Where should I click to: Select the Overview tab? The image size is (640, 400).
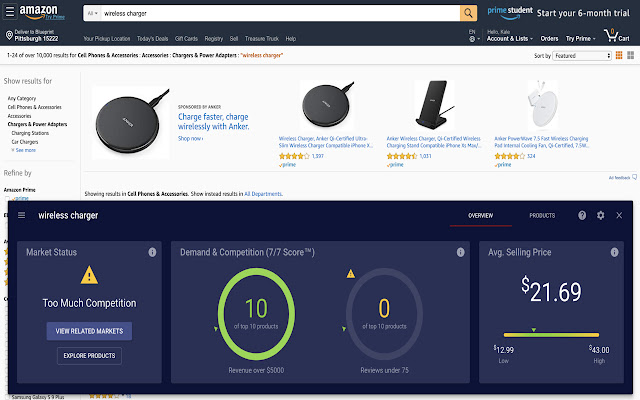(480, 215)
